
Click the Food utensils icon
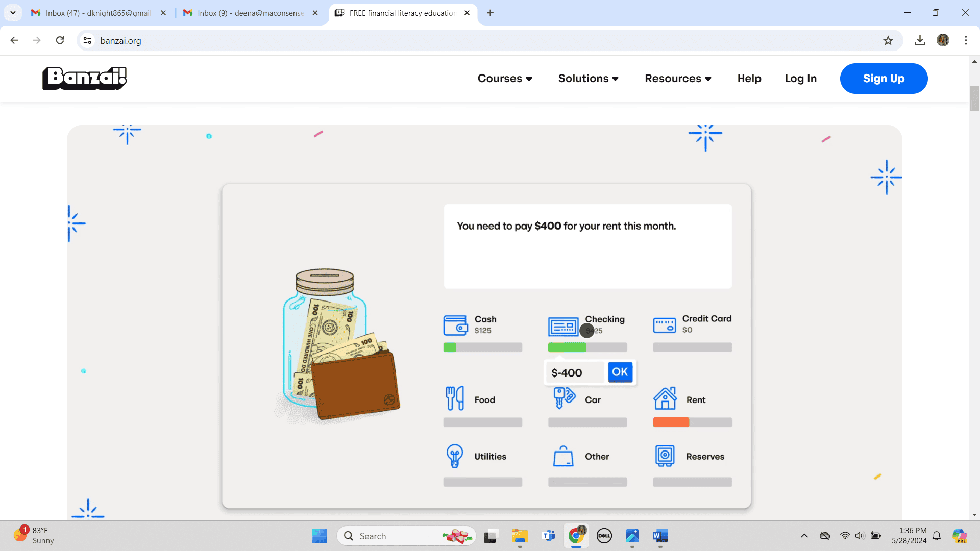455,397
